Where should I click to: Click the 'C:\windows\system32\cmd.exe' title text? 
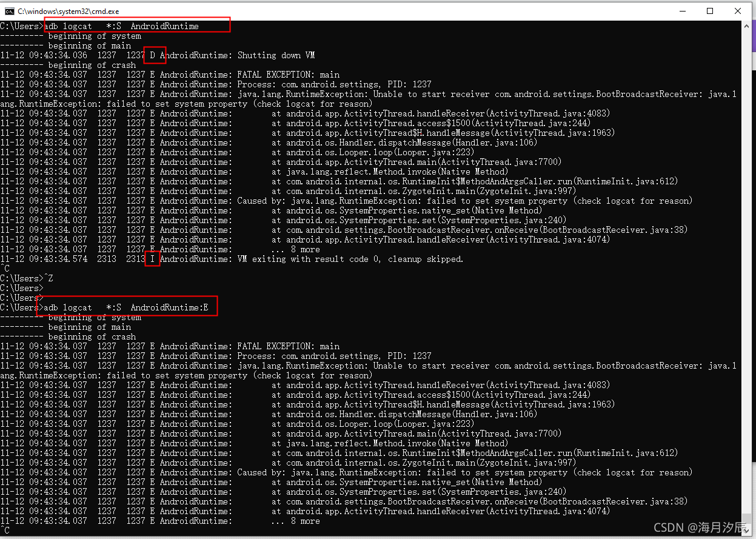tap(67, 10)
